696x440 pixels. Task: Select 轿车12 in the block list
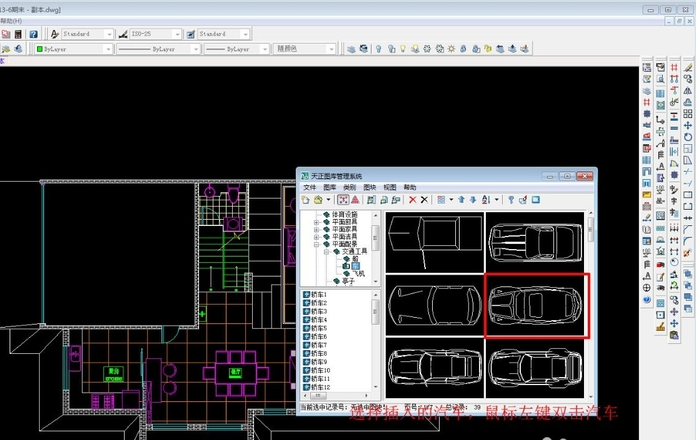(320, 387)
